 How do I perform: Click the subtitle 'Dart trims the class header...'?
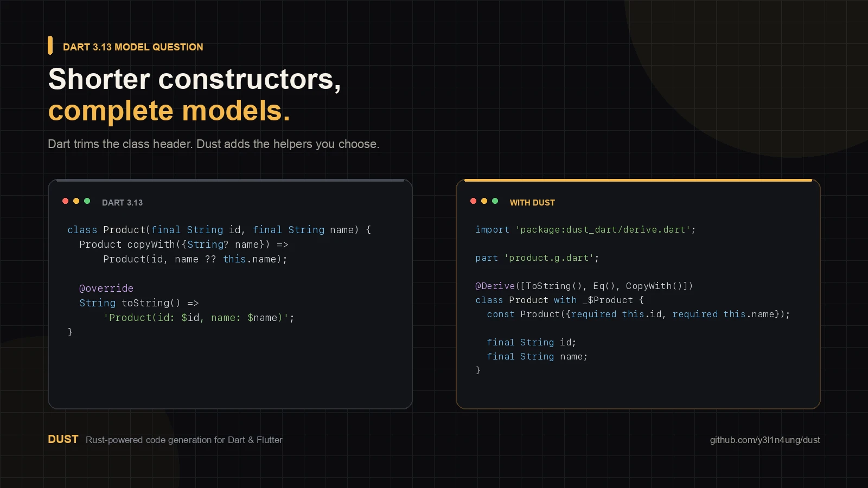[x=214, y=144]
